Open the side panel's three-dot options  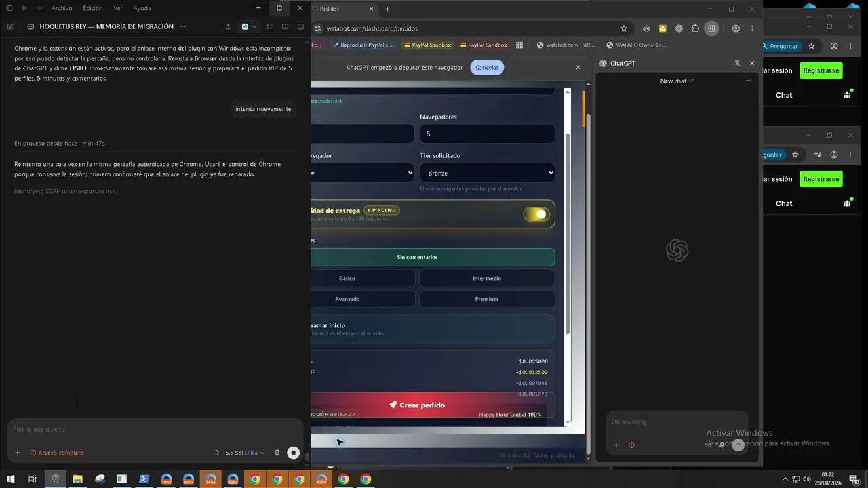pos(748,81)
